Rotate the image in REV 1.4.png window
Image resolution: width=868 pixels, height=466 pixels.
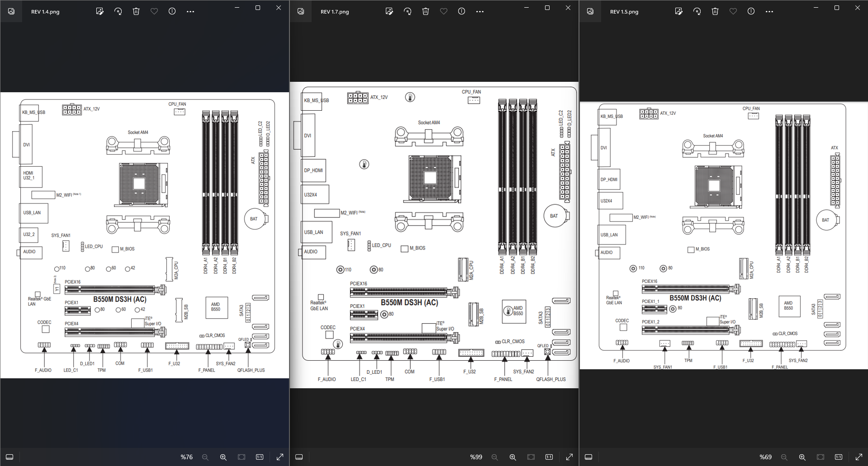point(118,11)
